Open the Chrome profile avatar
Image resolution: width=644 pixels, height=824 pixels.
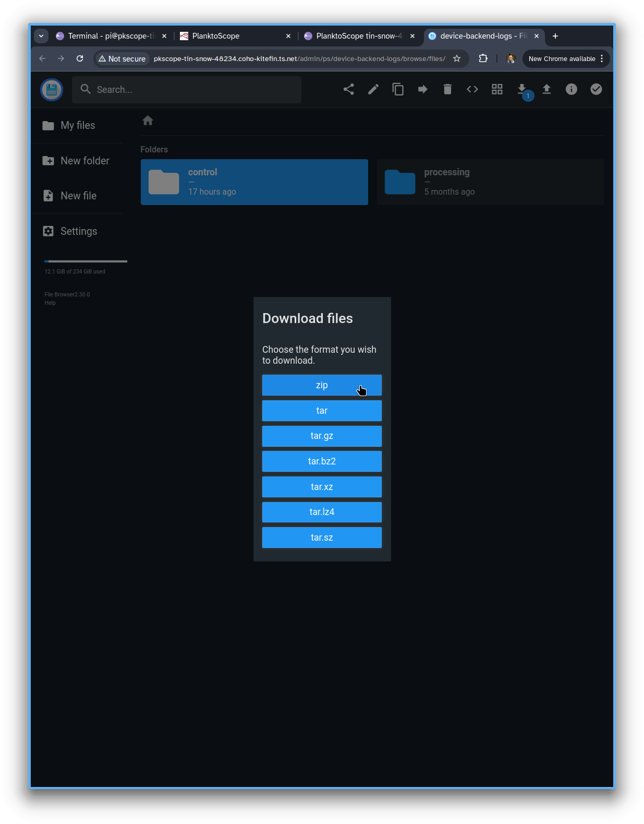[511, 58]
